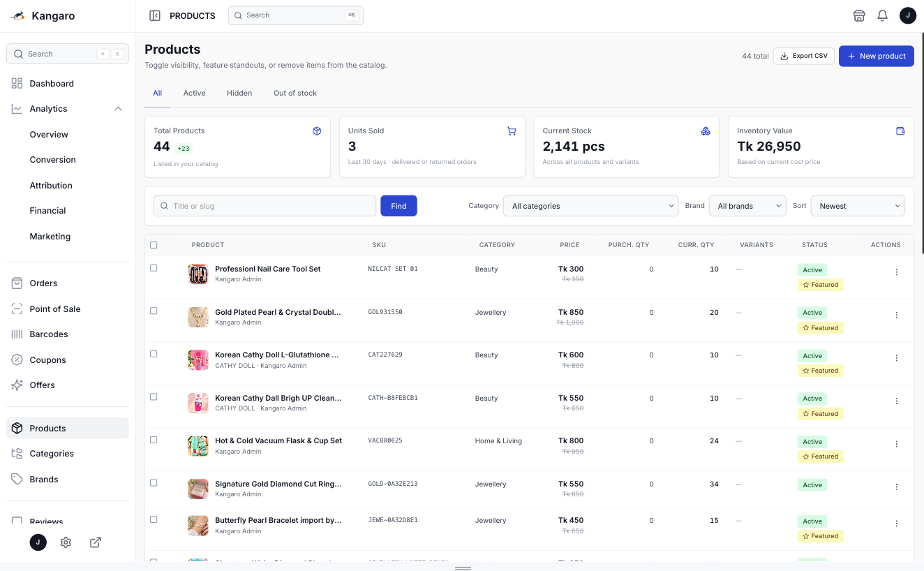Viewport: 924px width, 571px height.
Task: Check the Gold Plated Pearl & Crystal row
Action: pyautogui.click(x=154, y=311)
